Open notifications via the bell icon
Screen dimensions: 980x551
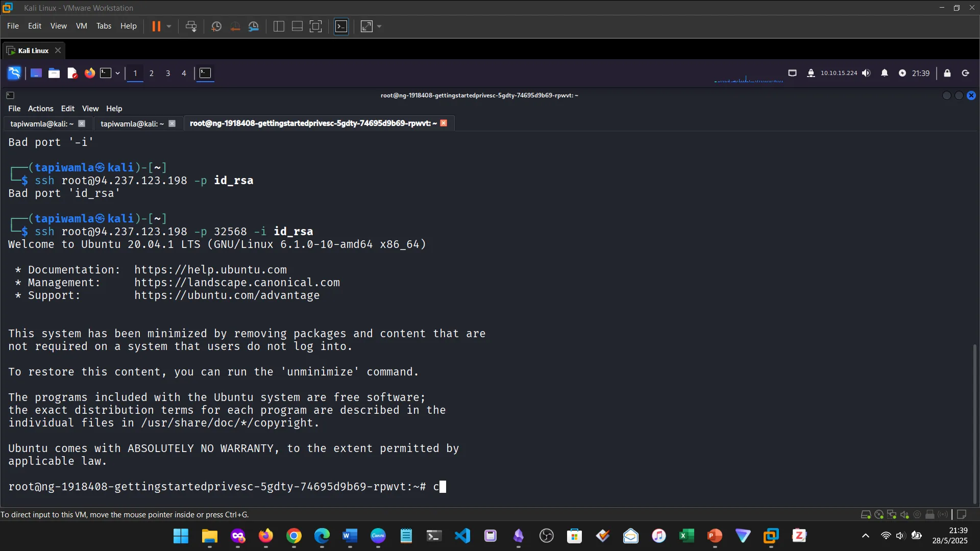(x=885, y=73)
